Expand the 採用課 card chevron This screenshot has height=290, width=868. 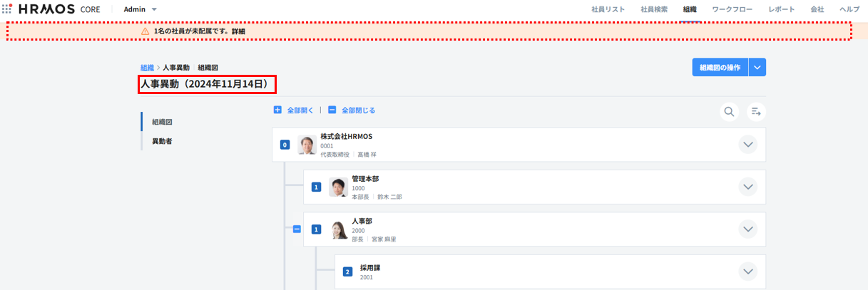point(747,271)
